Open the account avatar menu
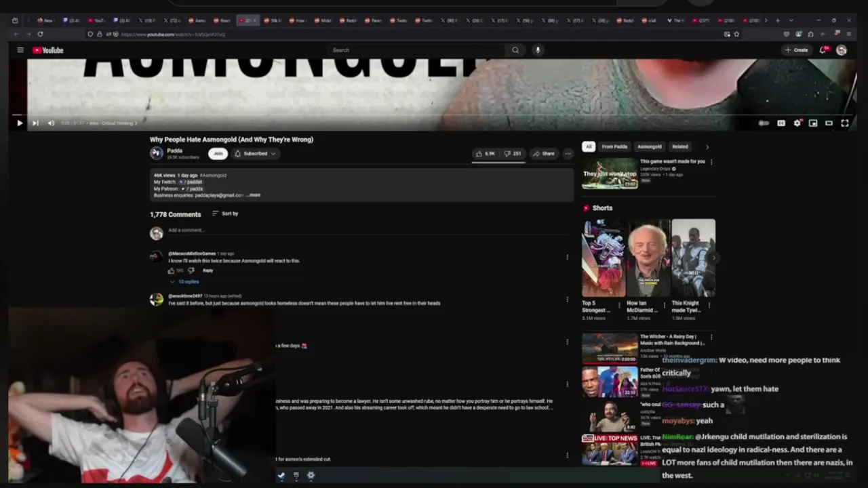868x488 pixels. (842, 50)
